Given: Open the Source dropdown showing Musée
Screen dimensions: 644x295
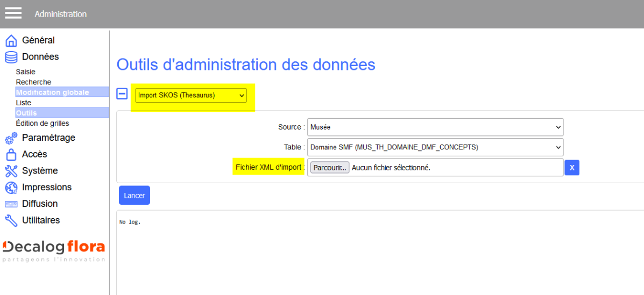Looking at the screenshot, I should [435, 127].
